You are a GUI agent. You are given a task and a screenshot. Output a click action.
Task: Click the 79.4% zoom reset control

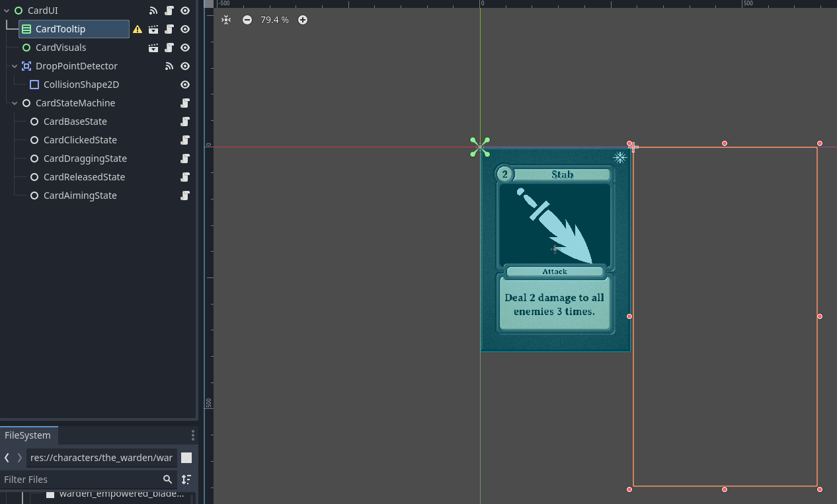pos(274,20)
